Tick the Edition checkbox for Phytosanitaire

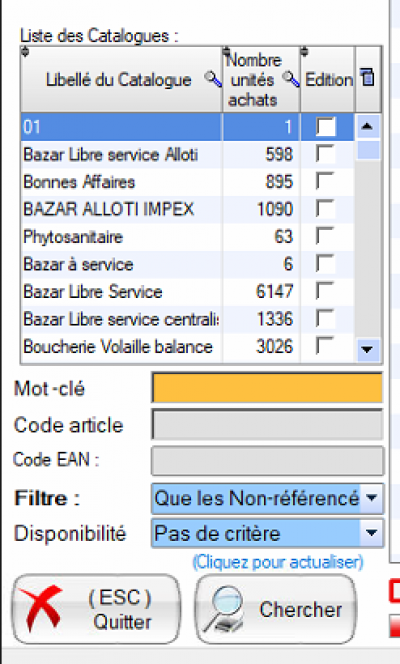(325, 236)
